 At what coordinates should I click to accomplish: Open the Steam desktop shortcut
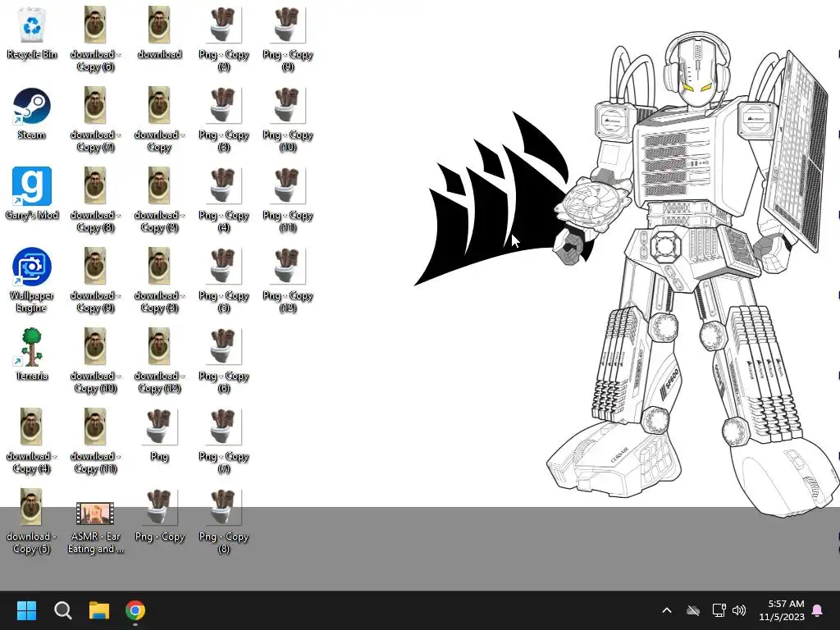coord(32,113)
